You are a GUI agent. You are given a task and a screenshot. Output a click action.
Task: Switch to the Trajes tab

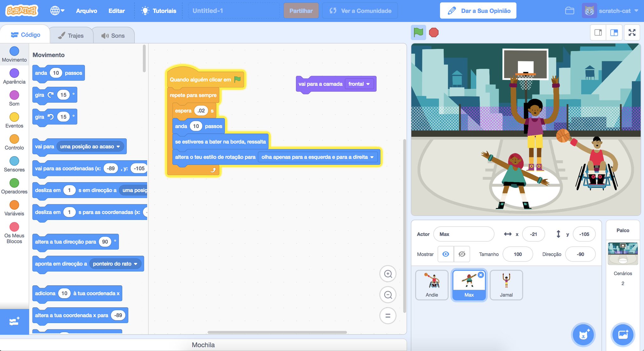71,36
